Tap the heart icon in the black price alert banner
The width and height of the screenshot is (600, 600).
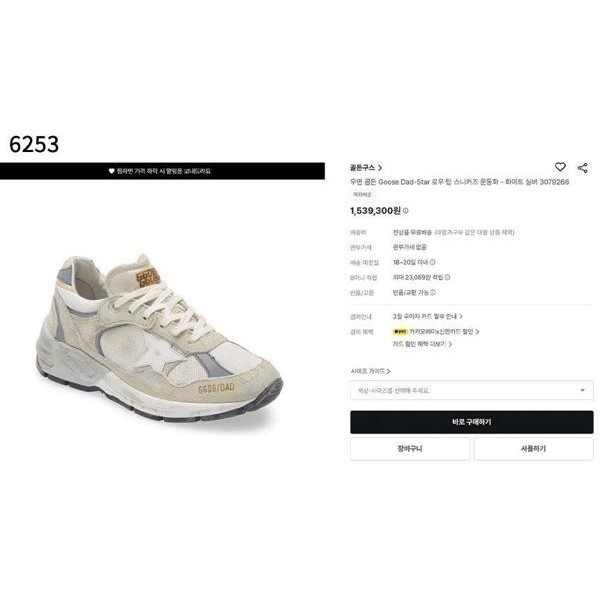111,171
